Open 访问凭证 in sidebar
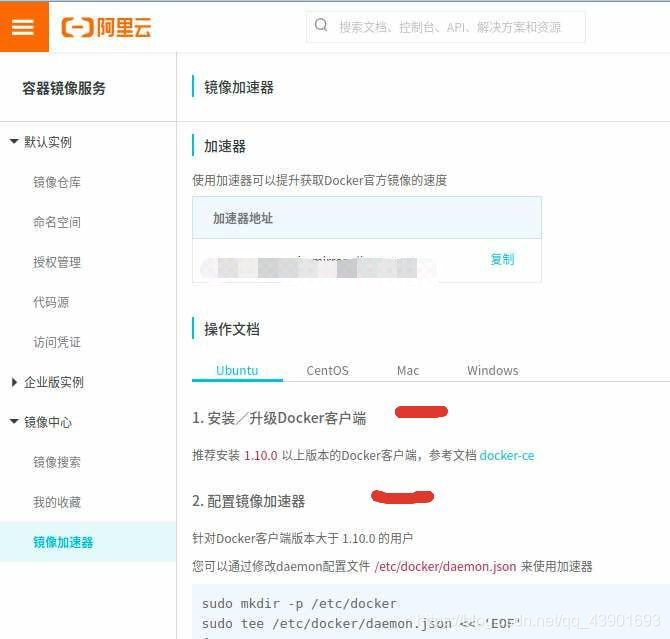The height and width of the screenshot is (639, 670). click(x=57, y=342)
